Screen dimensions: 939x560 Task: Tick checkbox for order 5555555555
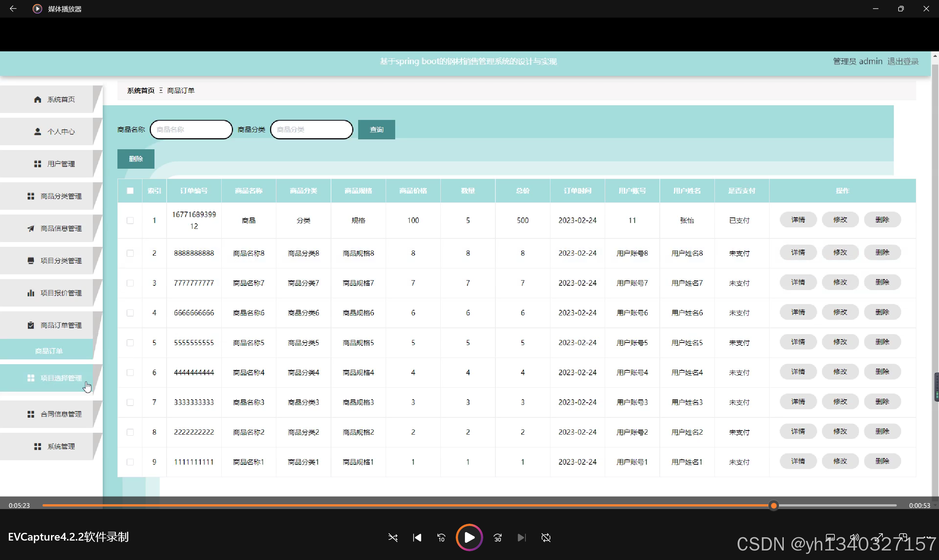point(130,343)
